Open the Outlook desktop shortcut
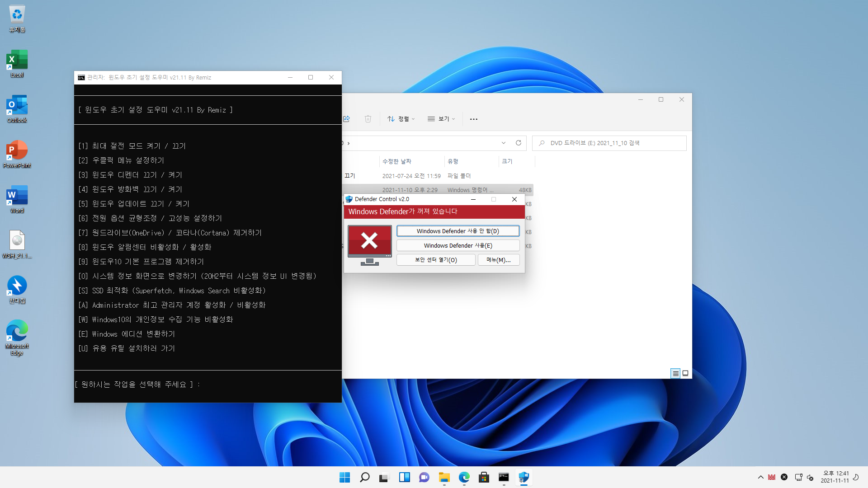 (x=17, y=109)
